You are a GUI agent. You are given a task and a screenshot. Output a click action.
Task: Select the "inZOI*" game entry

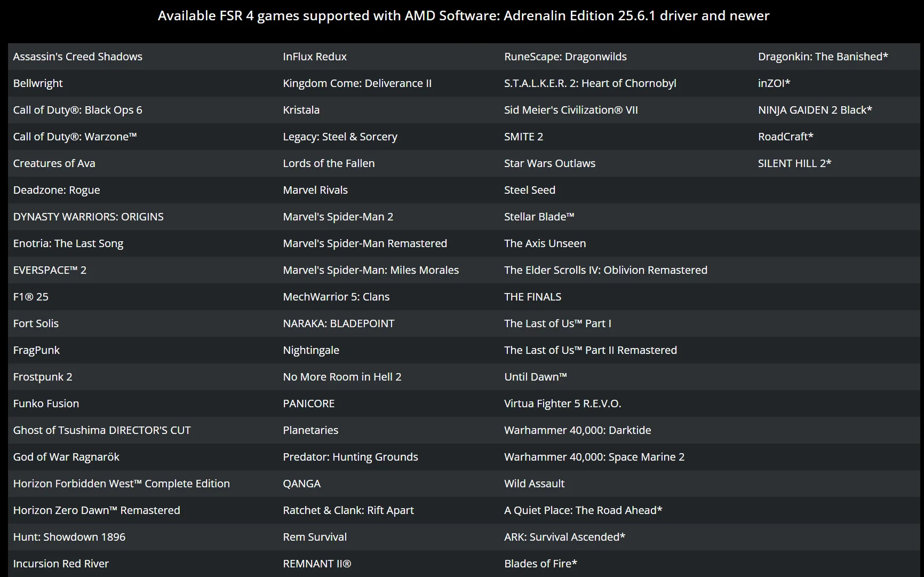[x=774, y=83]
